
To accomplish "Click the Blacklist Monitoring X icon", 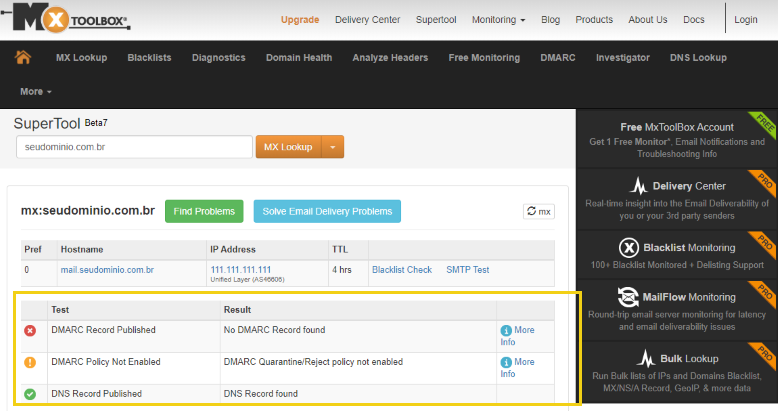I will pos(629,247).
